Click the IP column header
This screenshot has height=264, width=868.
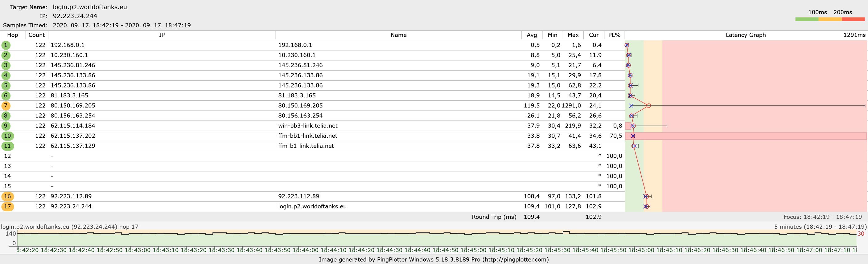point(162,35)
